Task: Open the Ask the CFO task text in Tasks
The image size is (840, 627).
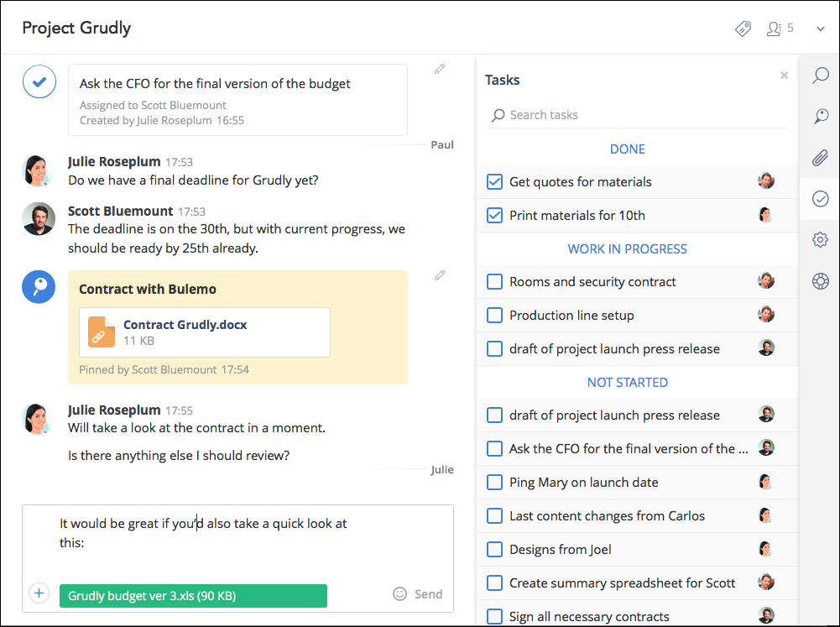Action: pyautogui.click(x=629, y=449)
